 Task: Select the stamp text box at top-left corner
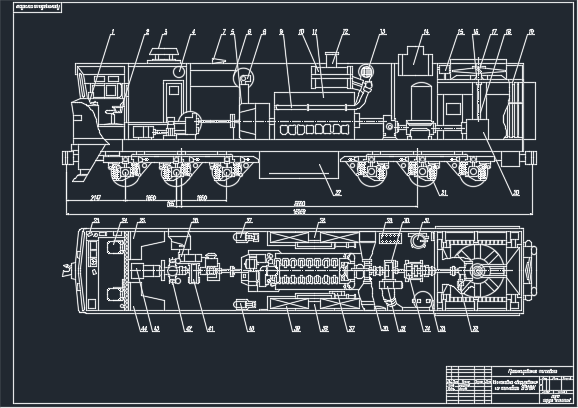38,7
